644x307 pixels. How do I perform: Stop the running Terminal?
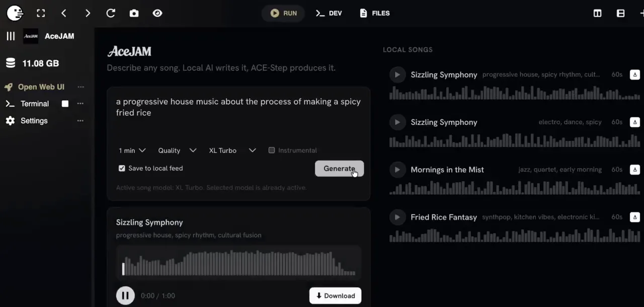(x=65, y=104)
